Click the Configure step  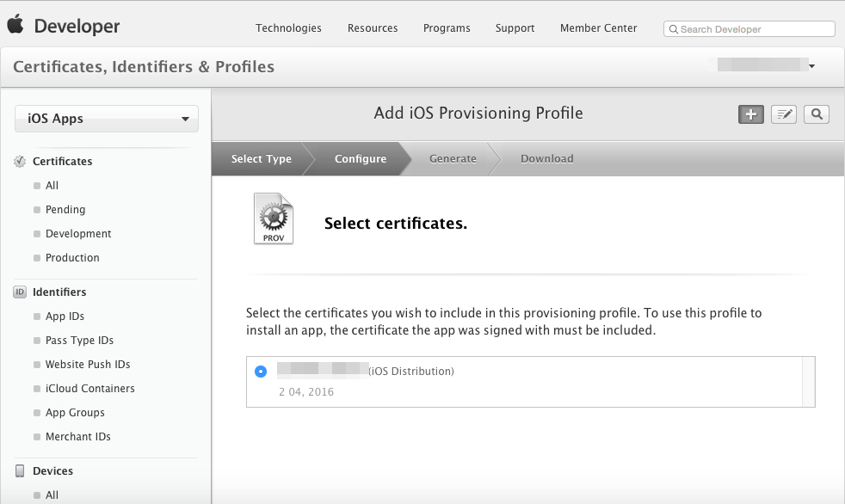[361, 159]
